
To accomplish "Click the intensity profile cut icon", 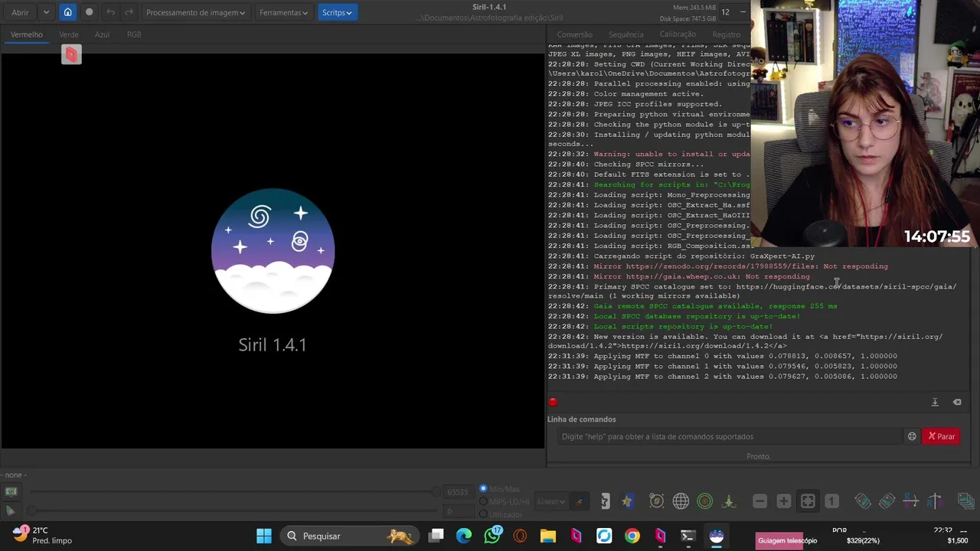I will click(x=729, y=501).
